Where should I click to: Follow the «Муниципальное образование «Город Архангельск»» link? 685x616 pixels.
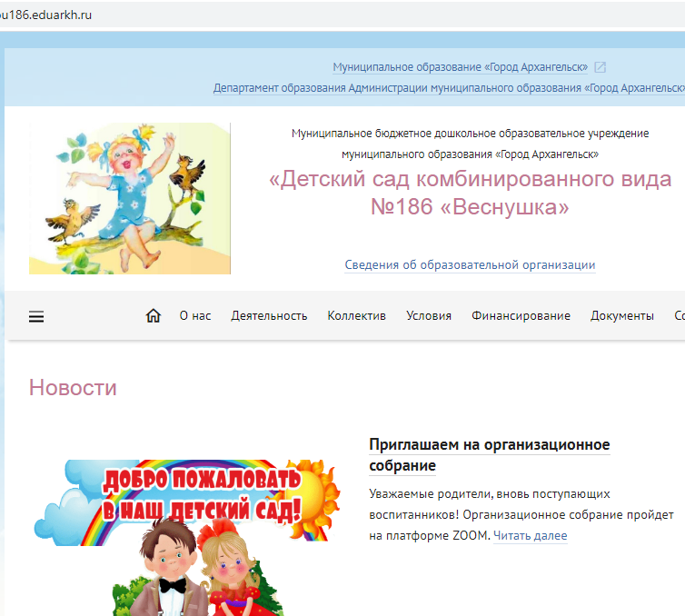click(461, 67)
